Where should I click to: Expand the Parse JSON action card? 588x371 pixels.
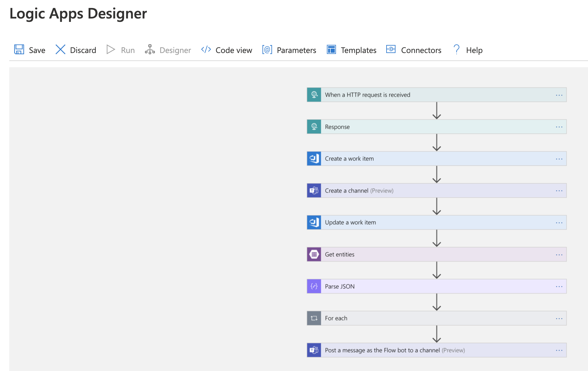point(437,286)
